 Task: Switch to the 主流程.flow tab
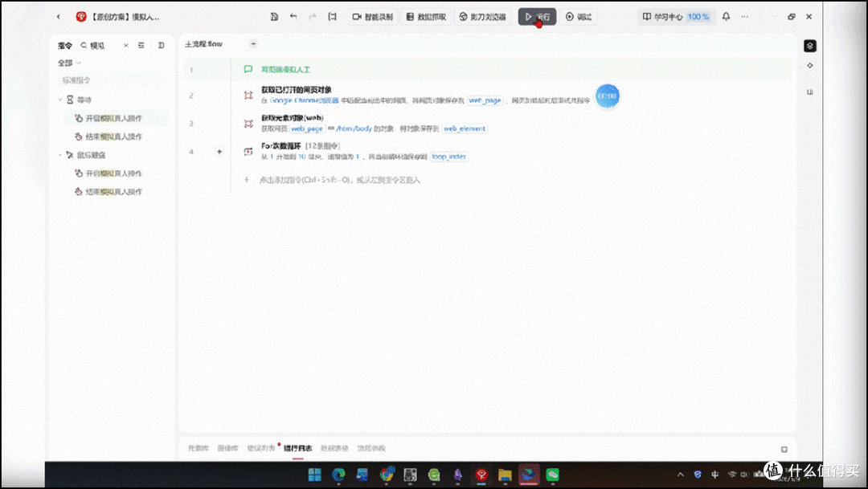(203, 43)
